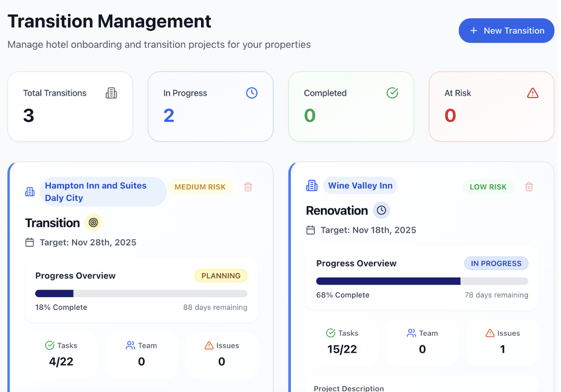This screenshot has height=392, width=561.
Task: Click the calendar icon near Hampton Inn target date
Action: 30,242
